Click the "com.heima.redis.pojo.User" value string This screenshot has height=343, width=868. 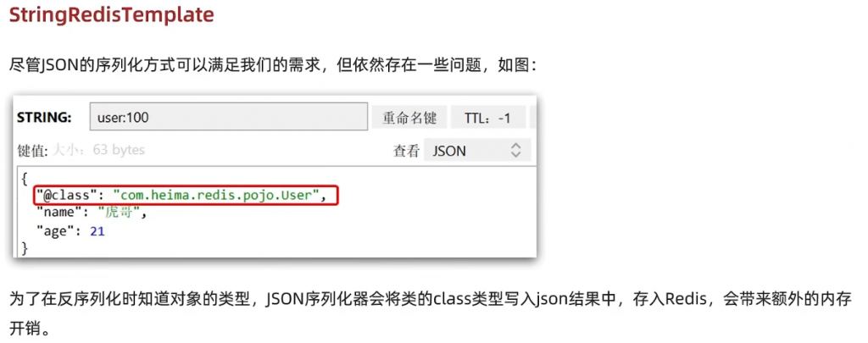216,195
